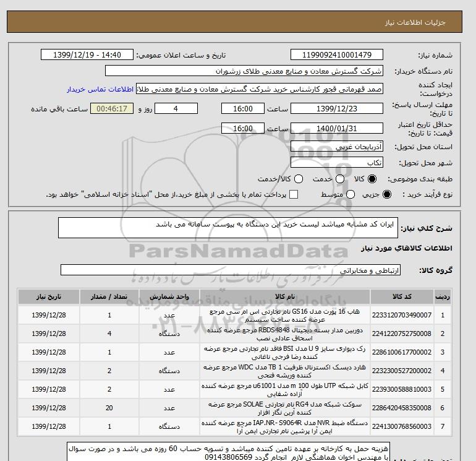This screenshot has width=476, height=461.
Task: Open the اطلاعات تماس خریدار link
Action: [x=100, y=89]
